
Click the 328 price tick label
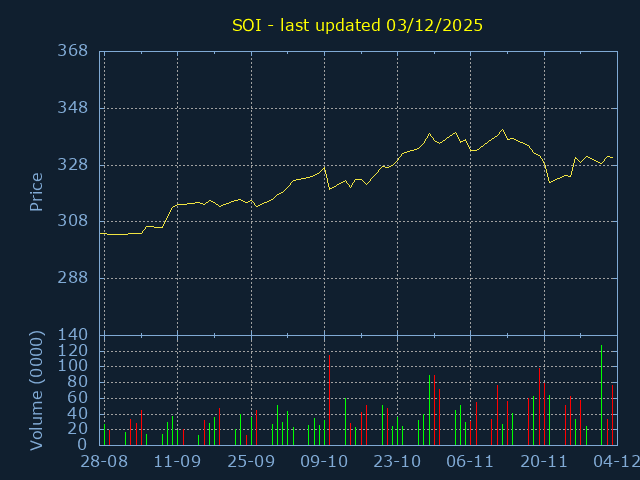tap(72, 165)
